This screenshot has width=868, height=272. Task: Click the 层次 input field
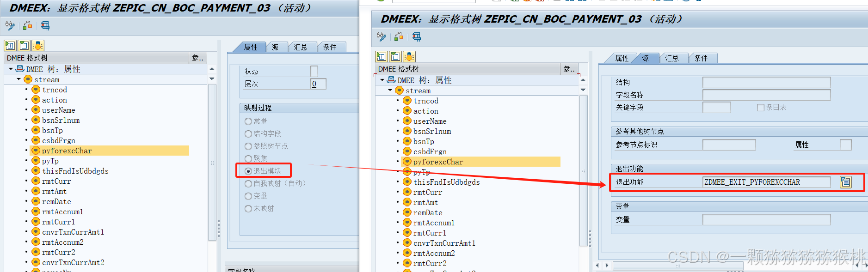point(318,84)
